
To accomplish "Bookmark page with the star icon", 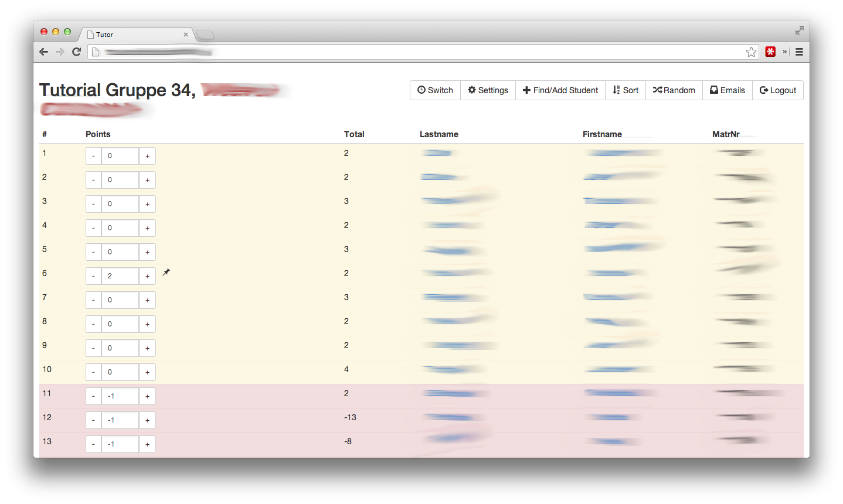I will tap(751, 52).
